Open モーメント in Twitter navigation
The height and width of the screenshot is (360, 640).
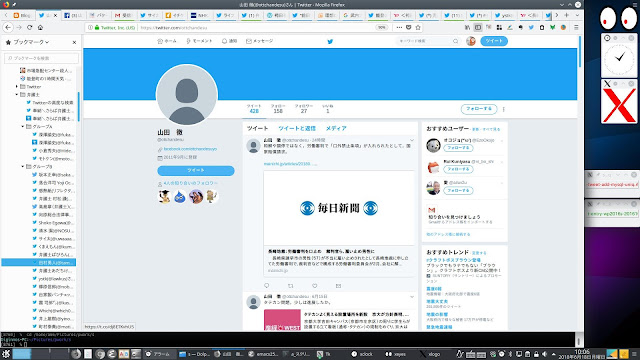point(199,41)
